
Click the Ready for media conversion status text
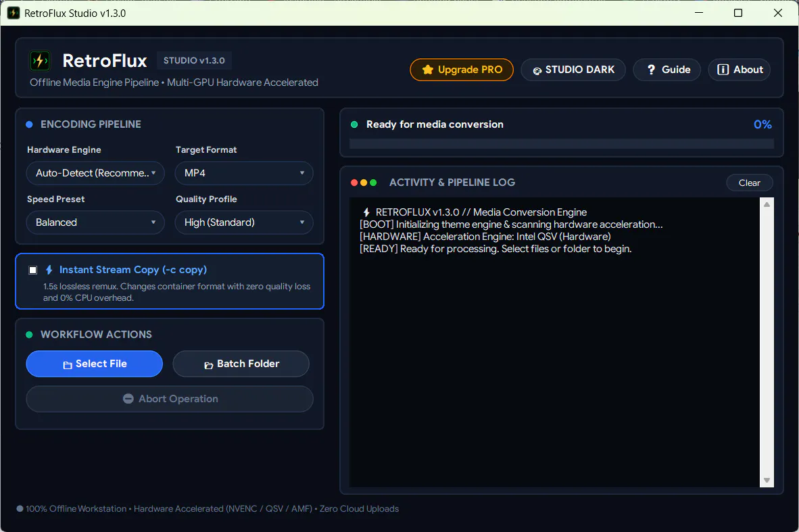(x=435, y=124)
